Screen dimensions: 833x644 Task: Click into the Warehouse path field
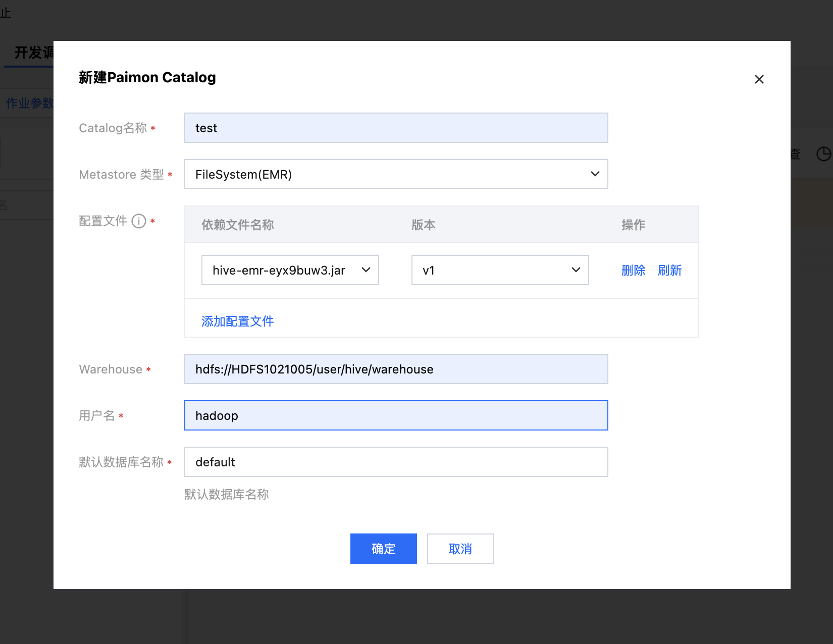click(396, 369)
